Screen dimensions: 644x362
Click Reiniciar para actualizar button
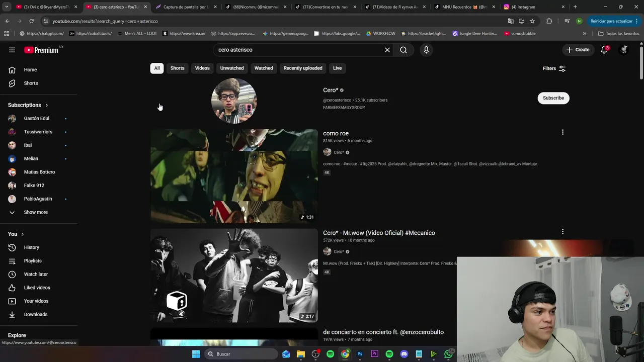[614, 21]
